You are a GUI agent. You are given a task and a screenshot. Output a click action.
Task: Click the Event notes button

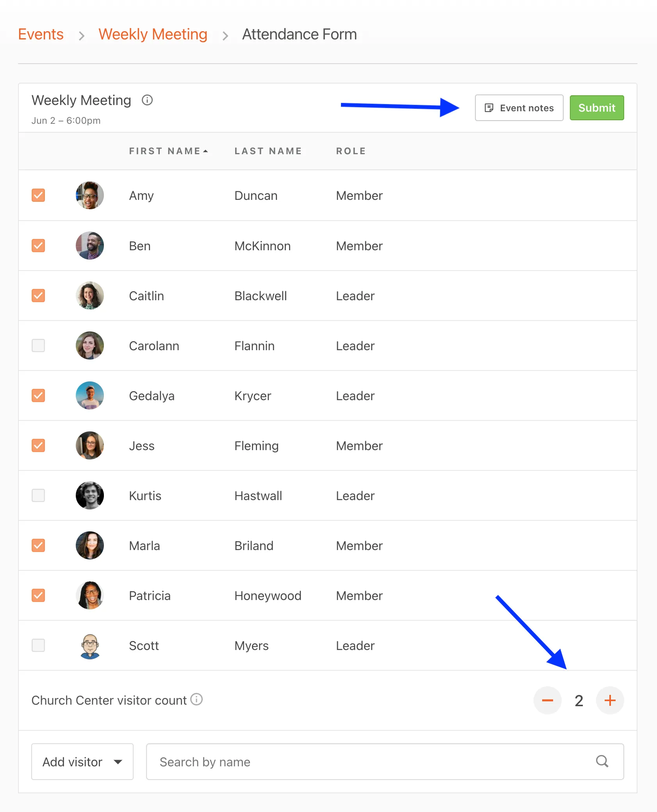click(x=519, y=108)
